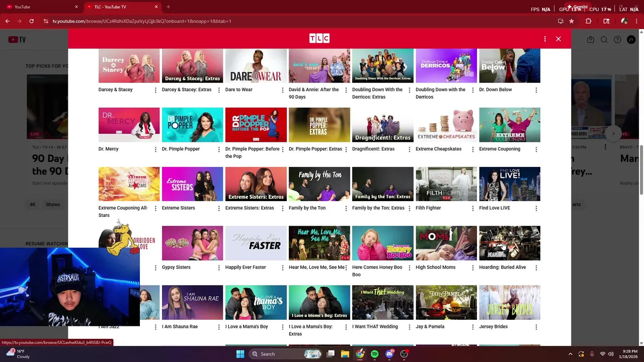Click the Family by the Ton: Extras title
The width and height of the screenshot is (644, 362).
click(378, 208)
